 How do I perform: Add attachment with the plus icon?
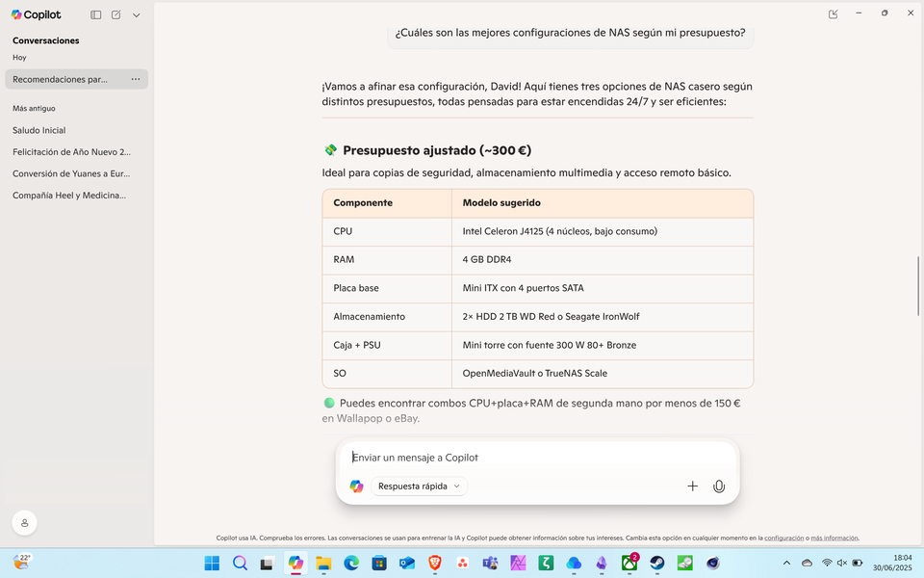pos(692,486)
